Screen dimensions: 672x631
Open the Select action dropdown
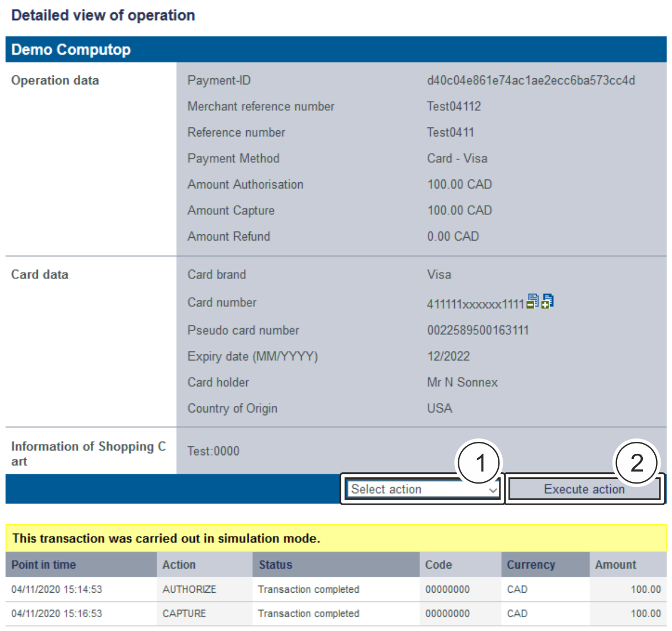tap(423, 489)
